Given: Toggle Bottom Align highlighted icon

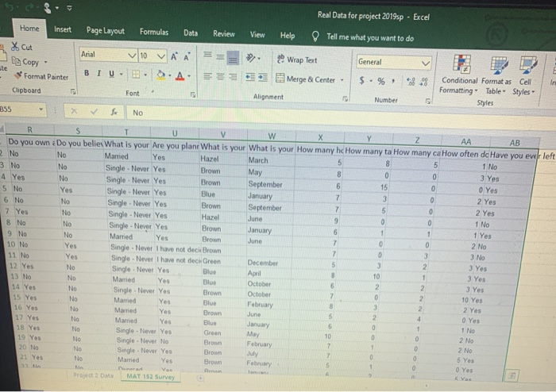Looking at the screenshot, I should (233, 58).
